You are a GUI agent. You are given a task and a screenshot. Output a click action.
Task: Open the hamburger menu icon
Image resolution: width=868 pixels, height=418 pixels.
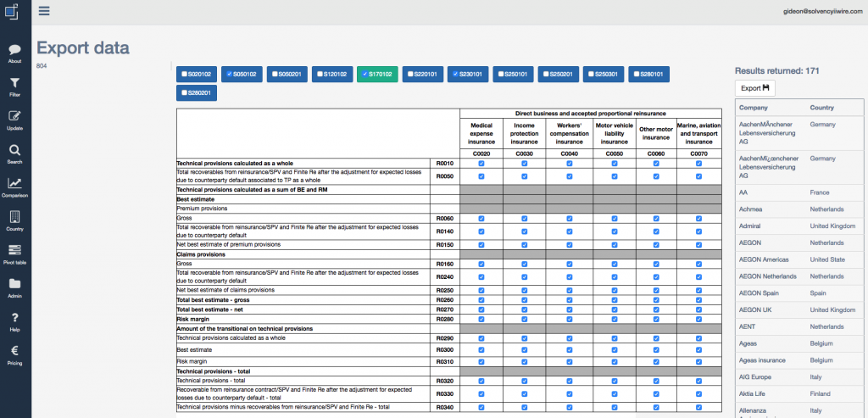click(44, 11)
